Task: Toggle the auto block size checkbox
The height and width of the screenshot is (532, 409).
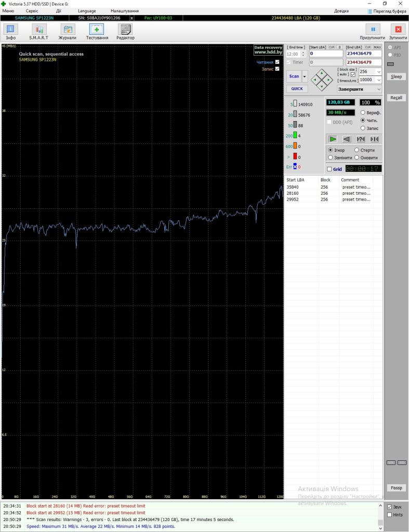Action: pyautogui.click(x=353, y=74)
